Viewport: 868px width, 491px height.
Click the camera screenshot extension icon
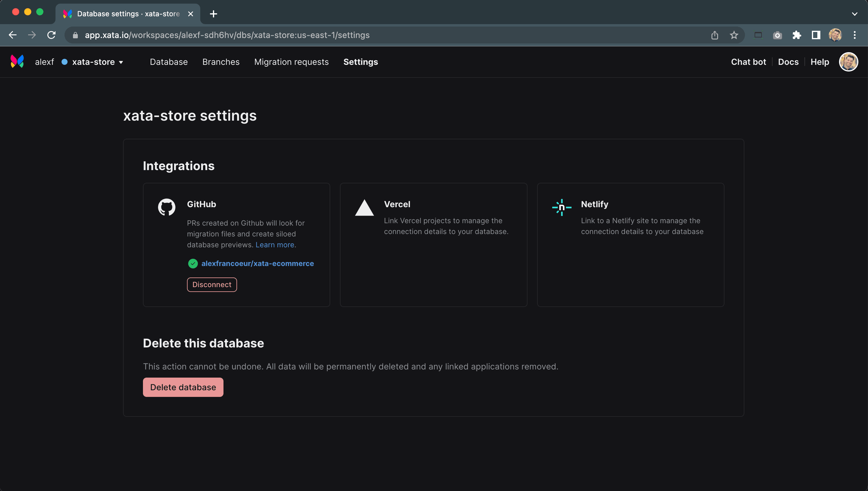(777, 35)
